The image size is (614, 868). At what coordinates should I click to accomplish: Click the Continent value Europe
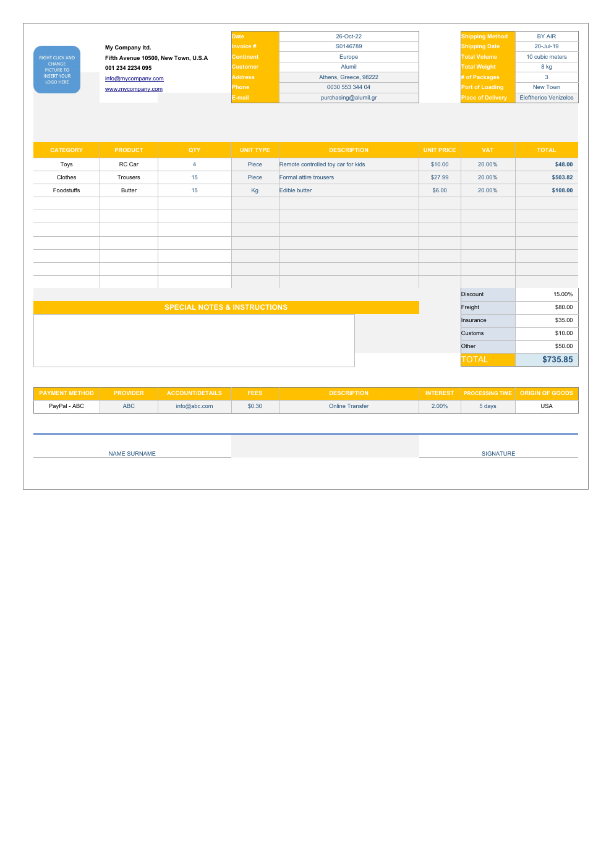[x=349, y=57]
